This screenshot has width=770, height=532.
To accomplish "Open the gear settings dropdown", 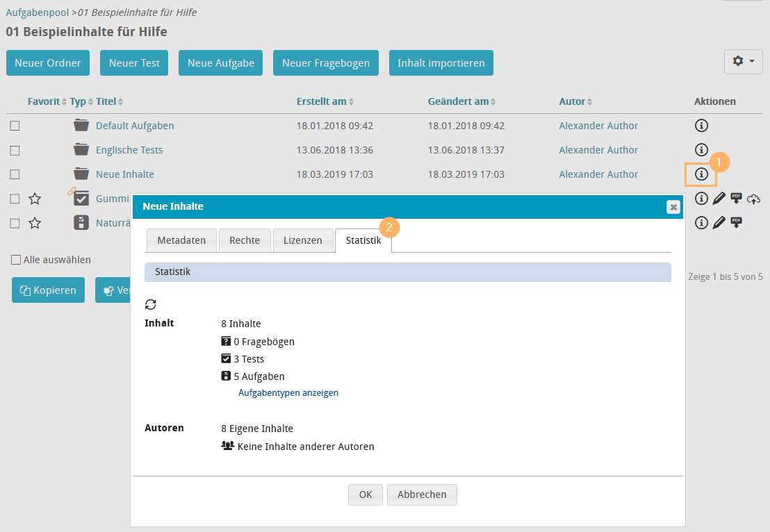I will tap(743, 62).
